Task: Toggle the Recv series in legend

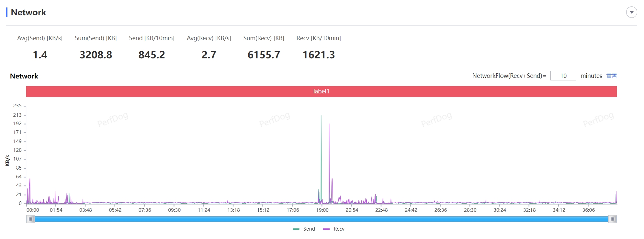Action: (334, 229)
